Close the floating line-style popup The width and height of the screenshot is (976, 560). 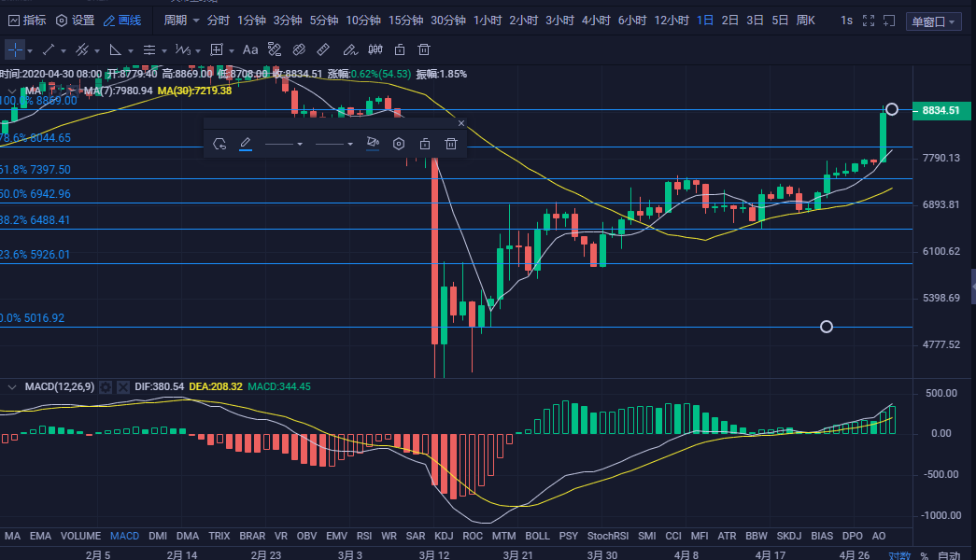tap(461, 123)
